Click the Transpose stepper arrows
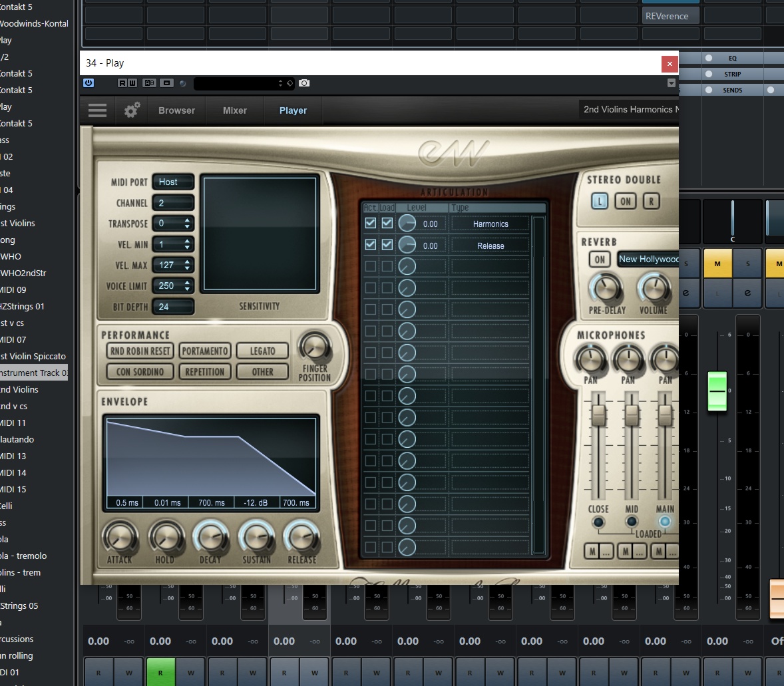This screenshot has height=686, width=784. [x=187, y=224]
